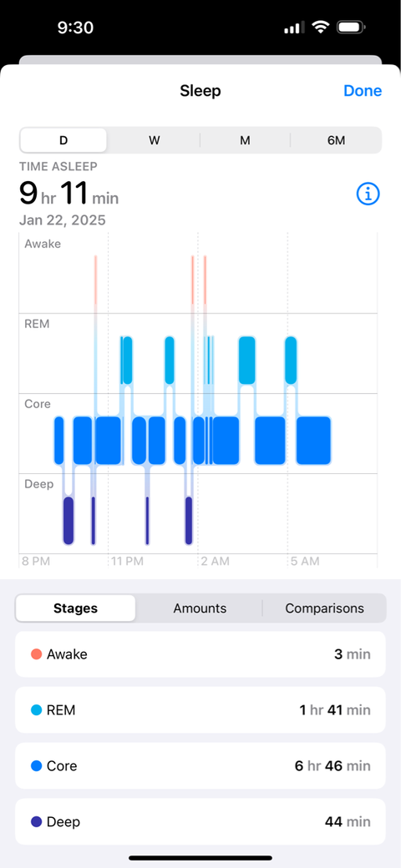Tap the orange Awake color dot

[x=37, y=654]
